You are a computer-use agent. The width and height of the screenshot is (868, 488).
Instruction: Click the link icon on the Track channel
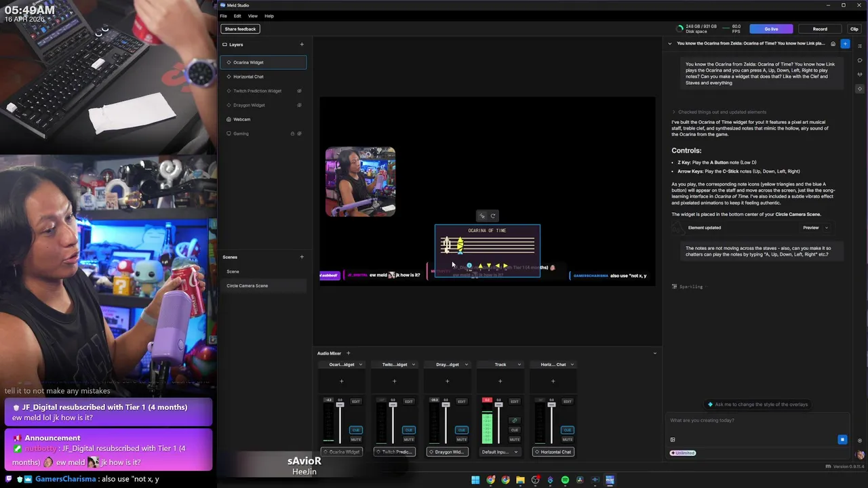(x=515, y=420)
